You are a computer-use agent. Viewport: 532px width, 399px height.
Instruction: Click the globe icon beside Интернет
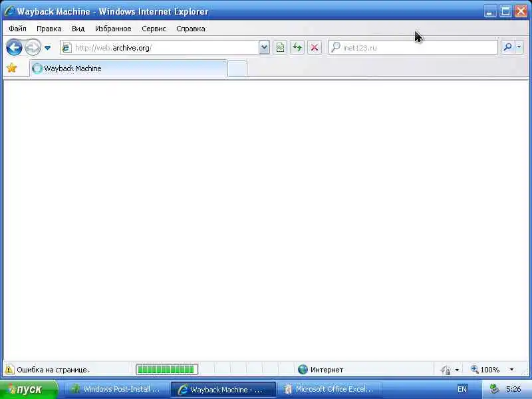coord(303,370)
